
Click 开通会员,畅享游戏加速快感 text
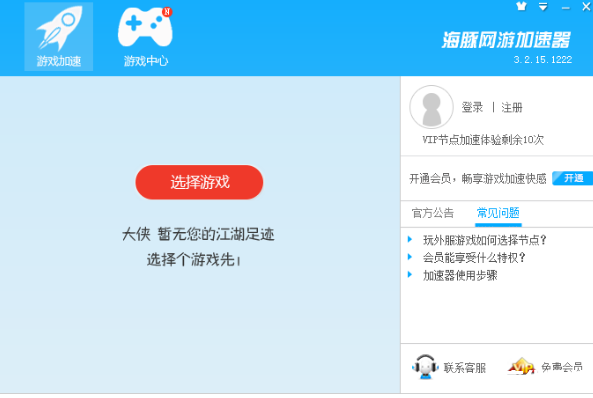click(x=478, y=178)
